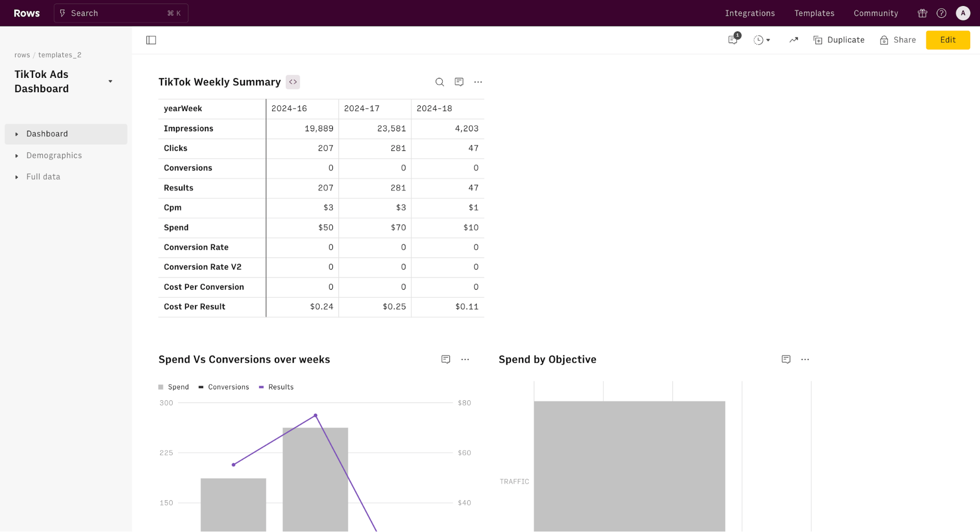Open the Integrations menu item
The height and width of the screenshot is (532, 980).
click(x=750, y=12)
